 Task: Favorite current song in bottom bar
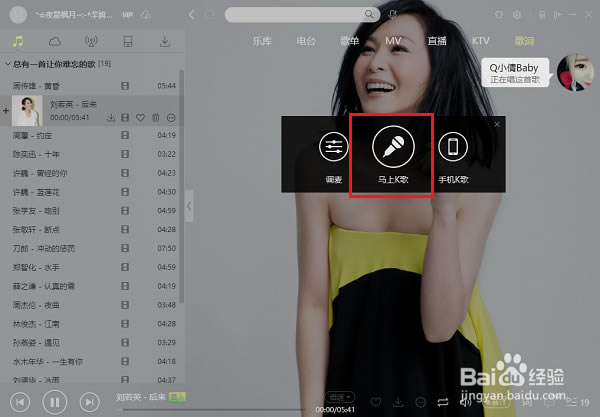pos(376,402)
